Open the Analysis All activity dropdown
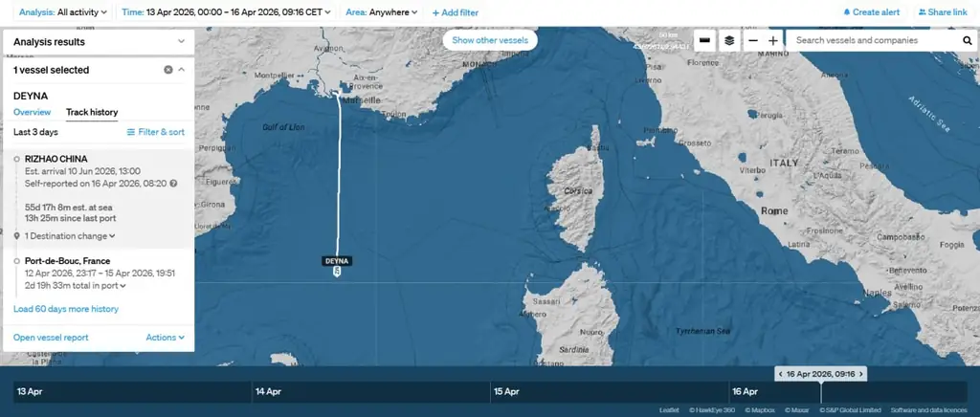The width and height of the screenshot is (980, 417). tap(58, 12)
